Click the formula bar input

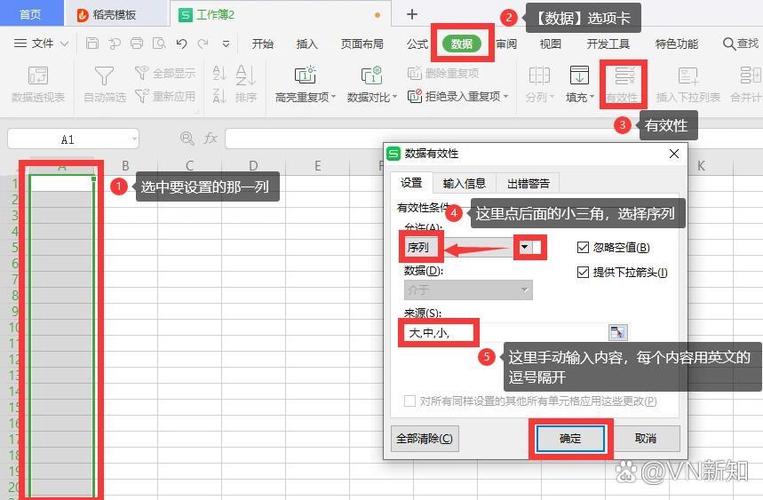point(494,139)
